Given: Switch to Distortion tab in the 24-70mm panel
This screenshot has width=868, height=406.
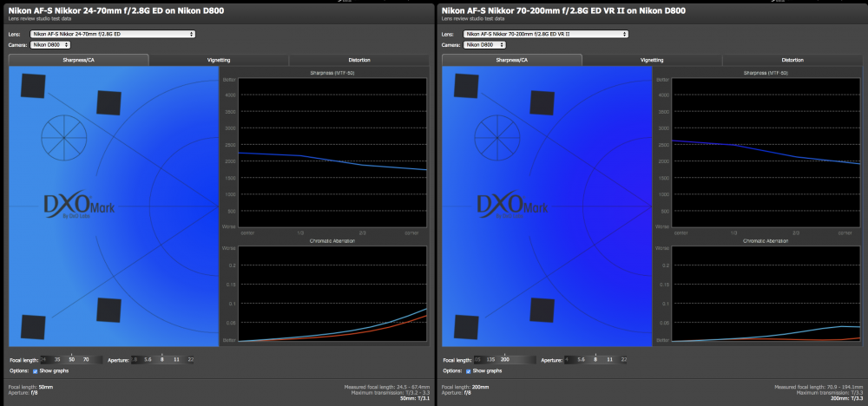Looking at the screenshot, I should (358, 60).
